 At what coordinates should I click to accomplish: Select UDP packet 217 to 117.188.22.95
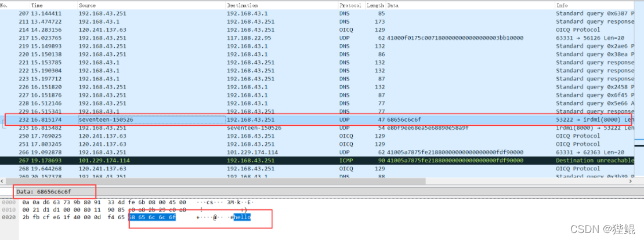click(317, 38)
